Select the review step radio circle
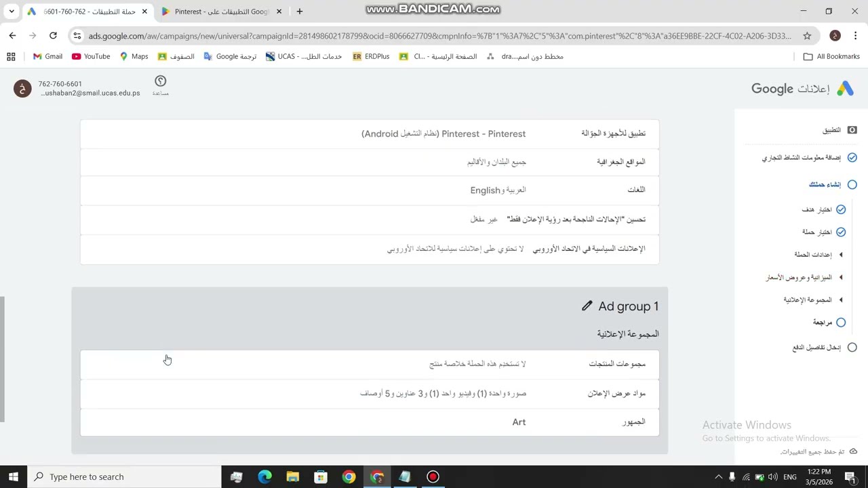 tap(841, 323)
